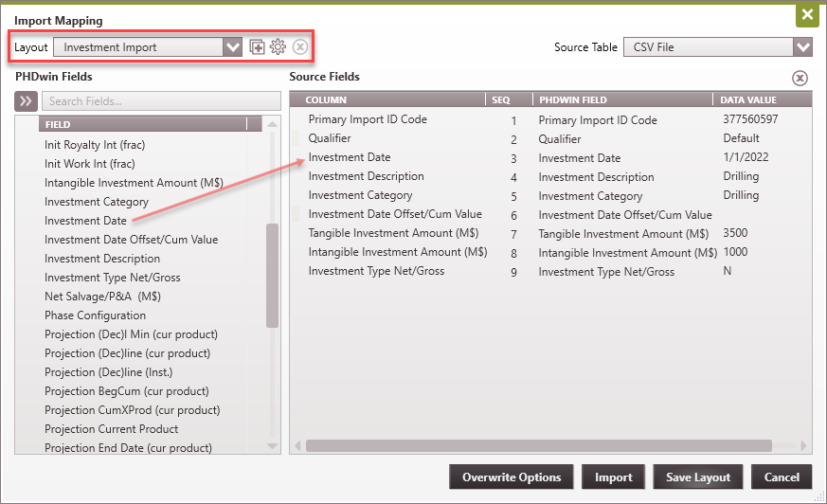This screenshot has width=827, height=504.
Task: Click the vertical scrollbar thumb in fields list
Action: coord(272,276)
